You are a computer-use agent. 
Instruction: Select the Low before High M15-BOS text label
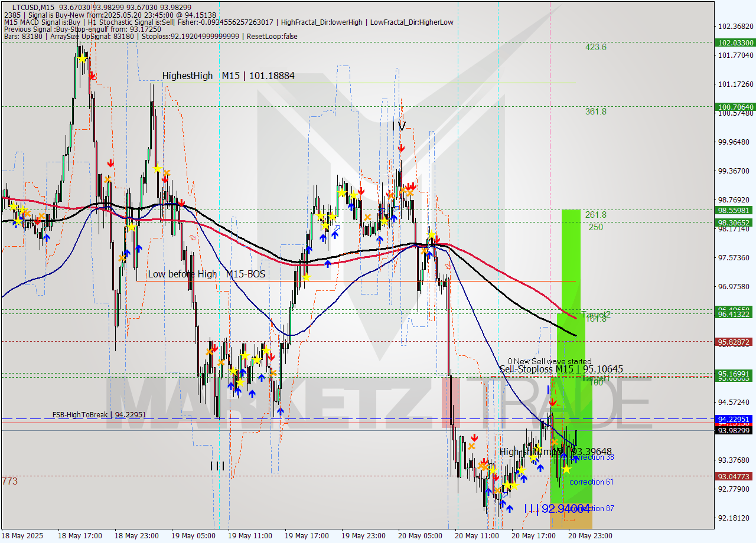[x=208, y=274]
